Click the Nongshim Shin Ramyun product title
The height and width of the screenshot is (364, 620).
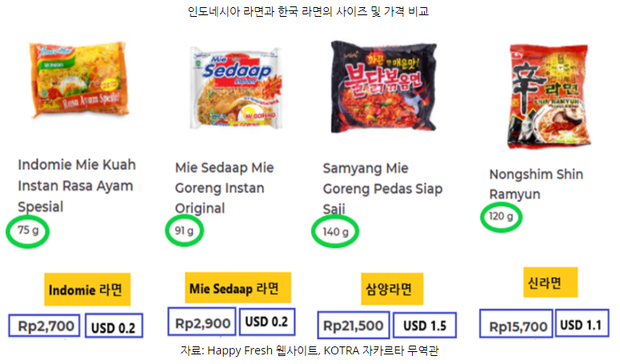[x=536, y=184]
